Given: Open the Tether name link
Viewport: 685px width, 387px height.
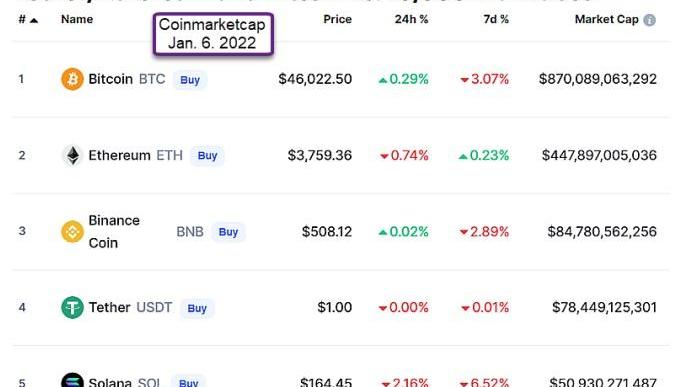Looking at the screenshot, I should coord(109,308).
